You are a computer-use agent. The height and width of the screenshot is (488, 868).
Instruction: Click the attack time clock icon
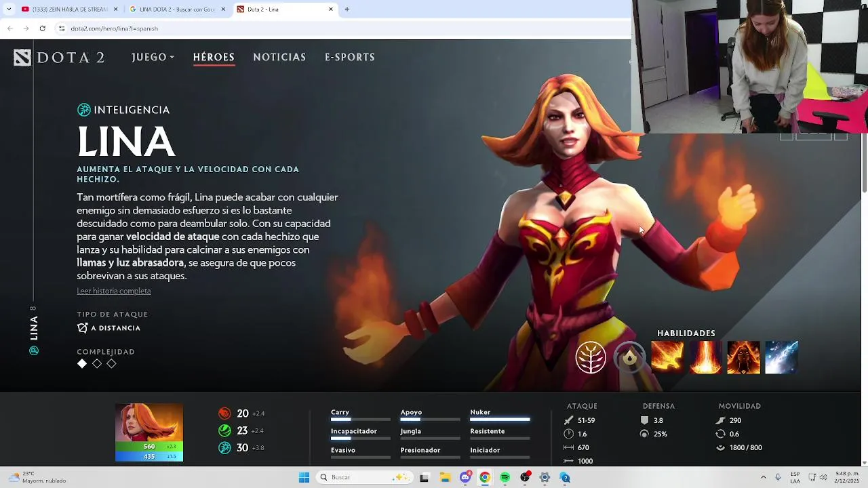pyautogui.click(x=568, y=434)
